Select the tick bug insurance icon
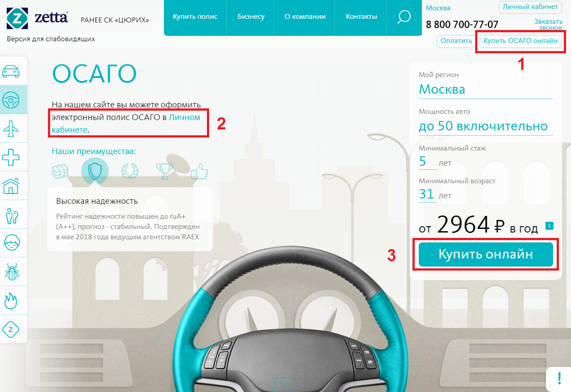The height and width of the screenshot is (392, 571). click(x=11, y=271)
